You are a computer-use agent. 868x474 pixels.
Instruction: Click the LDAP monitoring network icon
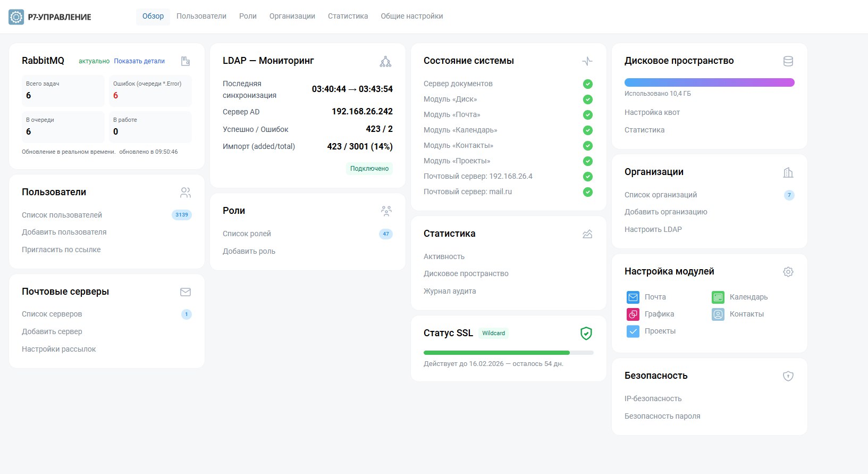point(385,62)
